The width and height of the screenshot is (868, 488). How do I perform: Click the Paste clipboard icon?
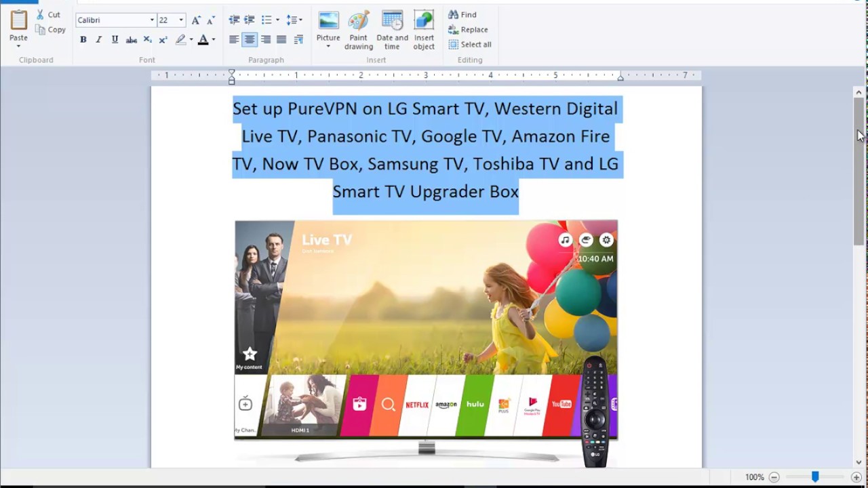[x=18, y=20]
